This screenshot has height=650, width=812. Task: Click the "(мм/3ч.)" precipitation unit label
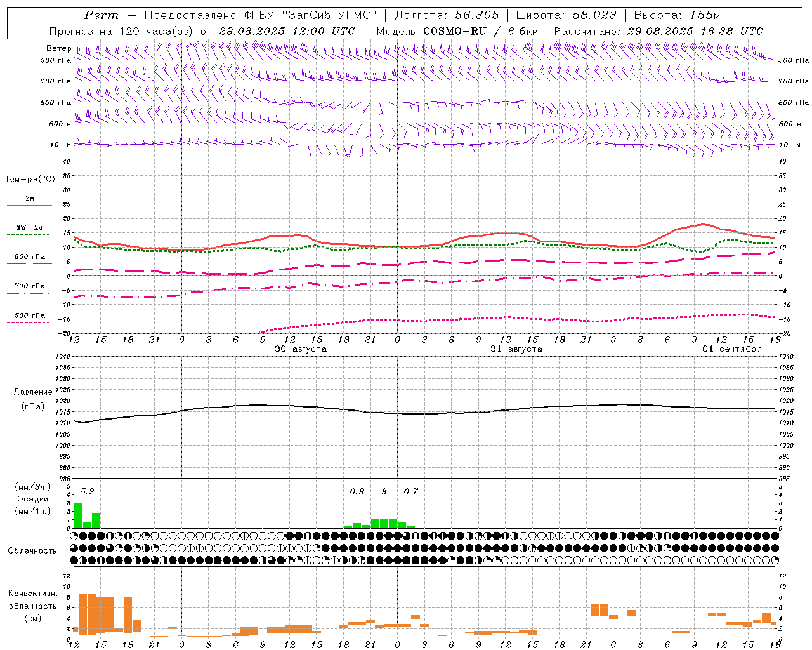coord(33,487)
